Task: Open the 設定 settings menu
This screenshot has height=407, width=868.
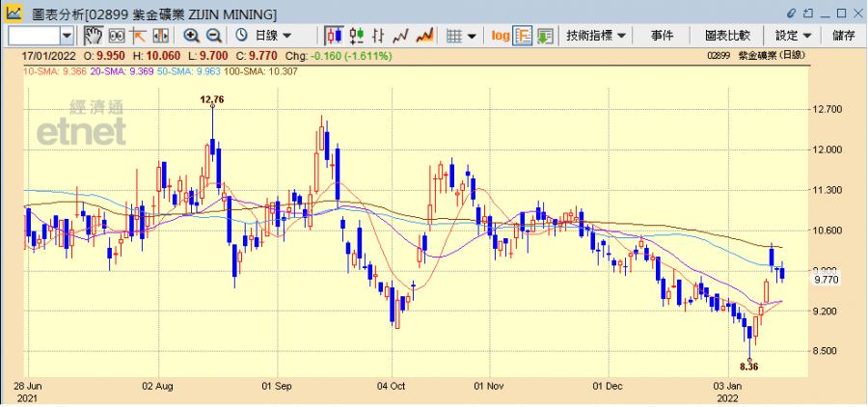Action: pyautogui.click(x=794, y=36)
